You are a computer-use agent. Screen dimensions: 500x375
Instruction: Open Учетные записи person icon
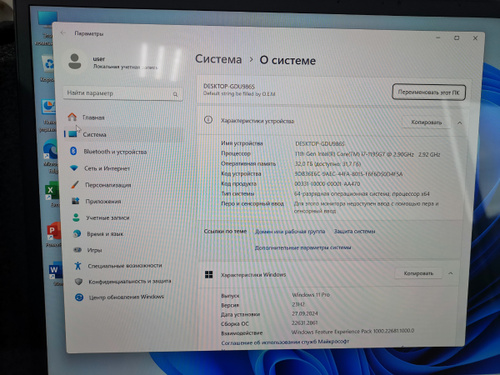[76, 217]
